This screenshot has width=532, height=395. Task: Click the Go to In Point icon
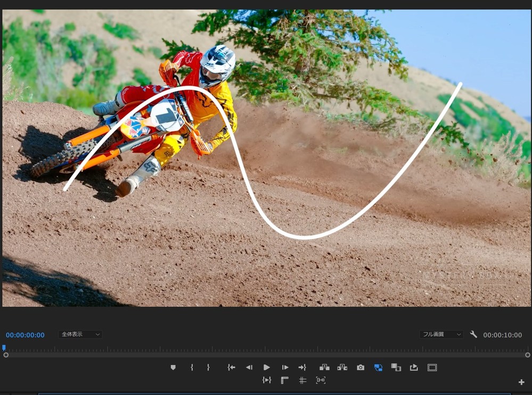click(231, 367)
